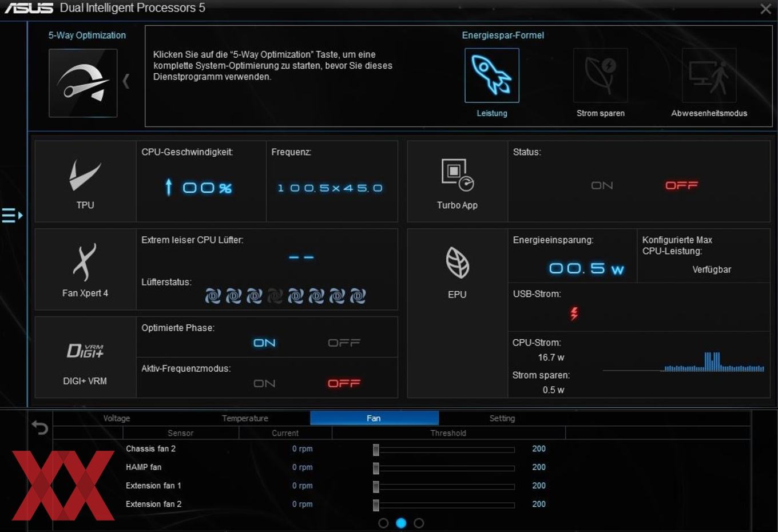Adjust the Extension fan 2 threshold slider
778x532 pixels.
[x=376, y=505]
